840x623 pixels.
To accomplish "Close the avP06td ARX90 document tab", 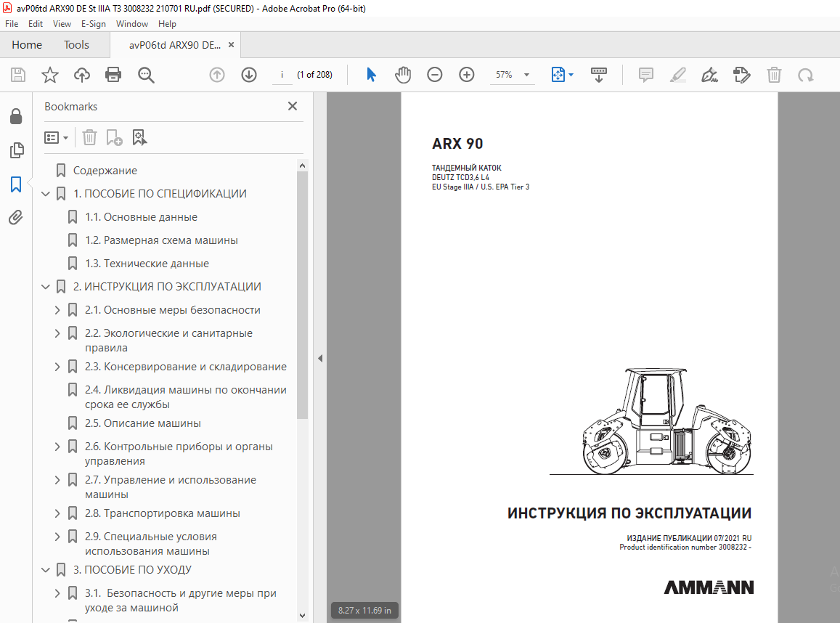I will (x=231, y=45).
